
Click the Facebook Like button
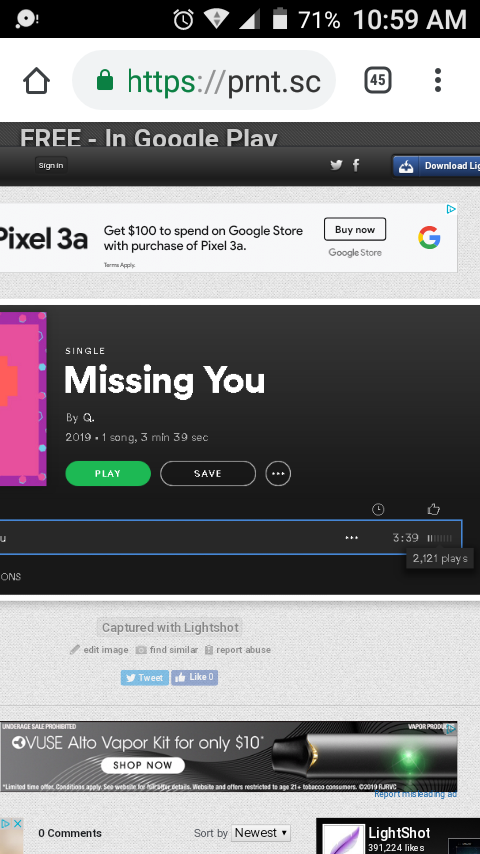tap(195, 678)
